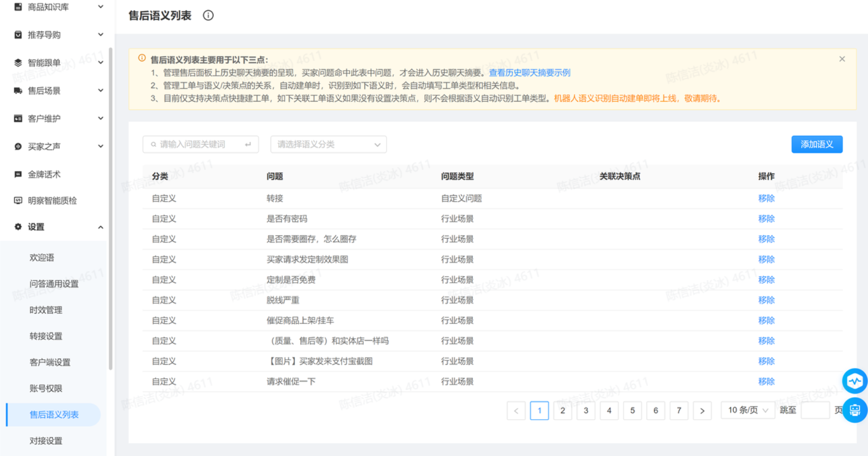Click 移除 for 催促商品上架/挂车 row
Screen dimensions: 868x456
click(766, 321)
